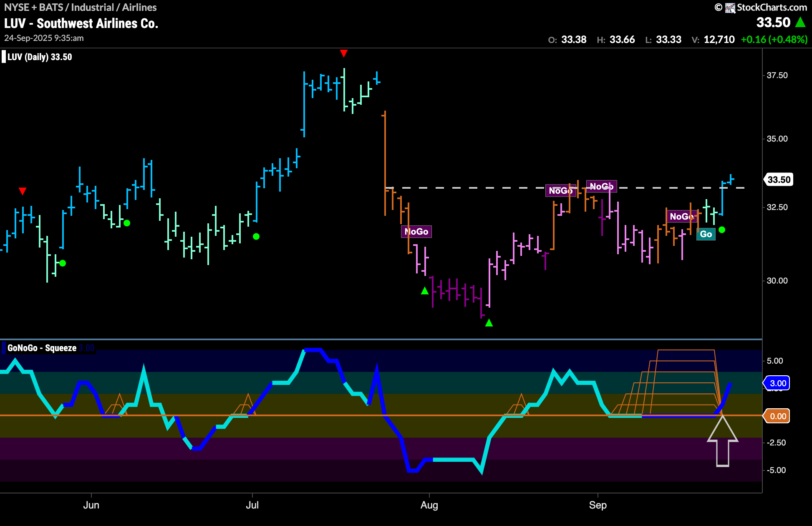The image size is (812, 526).
Task: Click the volume value 12,710
Action: tap(719, 40)
